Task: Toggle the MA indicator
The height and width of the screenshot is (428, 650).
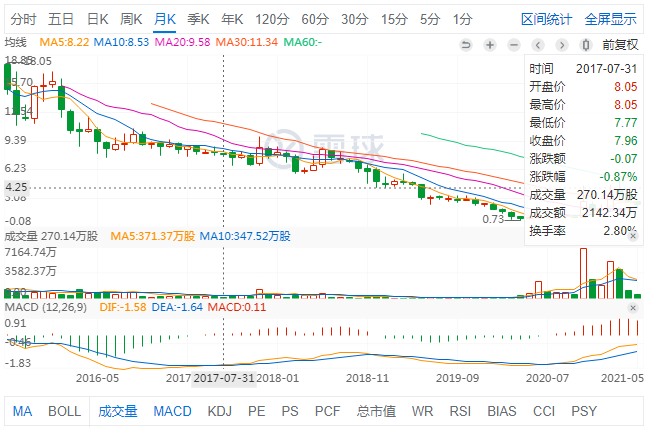Action: (22, 411)
